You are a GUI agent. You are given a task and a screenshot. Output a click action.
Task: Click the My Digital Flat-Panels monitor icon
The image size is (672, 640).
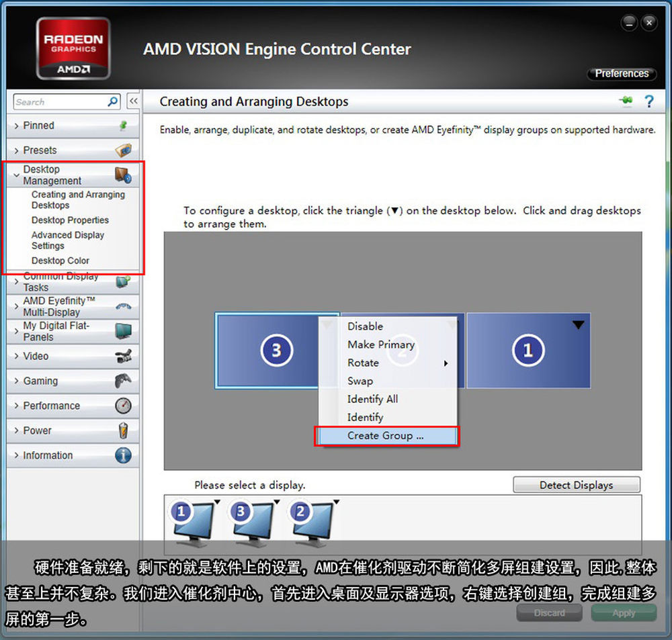pyautogui.click(x=124, y=331)
